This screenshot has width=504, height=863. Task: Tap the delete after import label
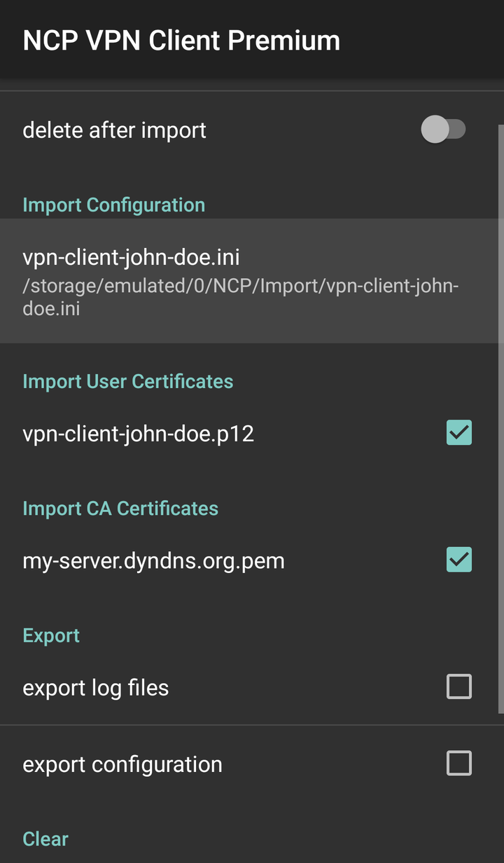pos(114,130)
